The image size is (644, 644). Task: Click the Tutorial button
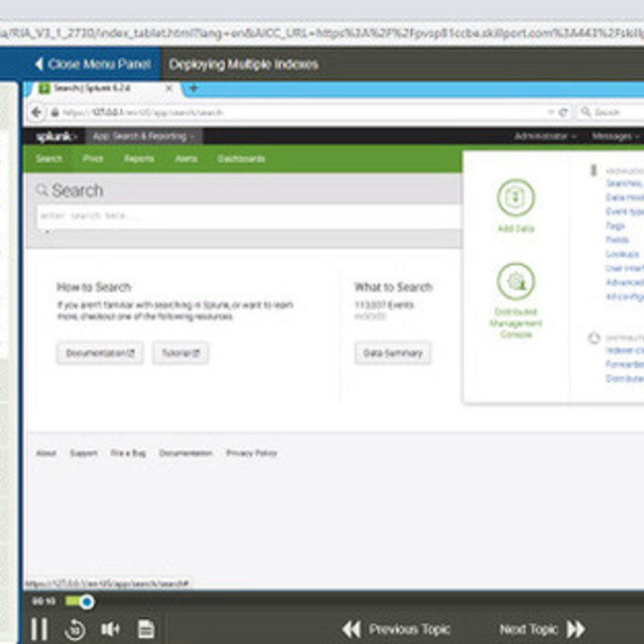pyautogui.click(x=180, y=353)
